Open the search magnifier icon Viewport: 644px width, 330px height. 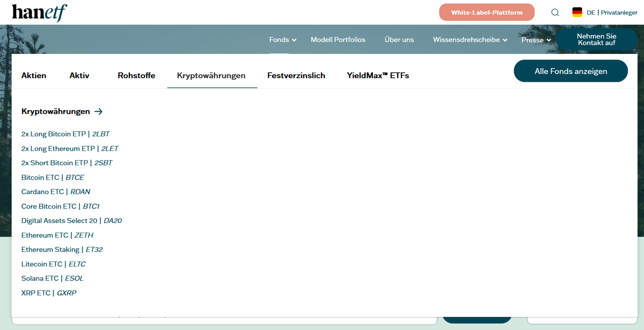tap(555, 12)
